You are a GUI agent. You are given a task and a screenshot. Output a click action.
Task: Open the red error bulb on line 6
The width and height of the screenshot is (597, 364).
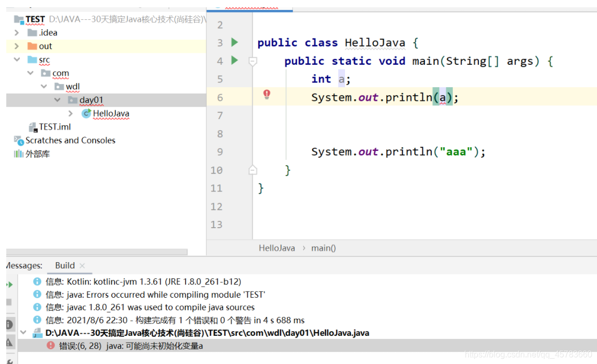[x=267, y=94]
